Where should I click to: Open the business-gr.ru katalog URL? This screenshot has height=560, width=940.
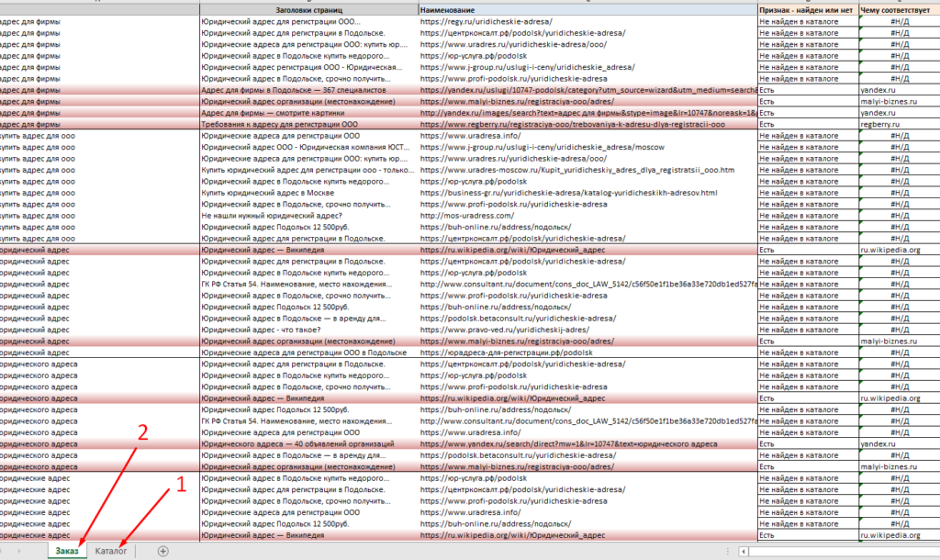coord(568,193)
